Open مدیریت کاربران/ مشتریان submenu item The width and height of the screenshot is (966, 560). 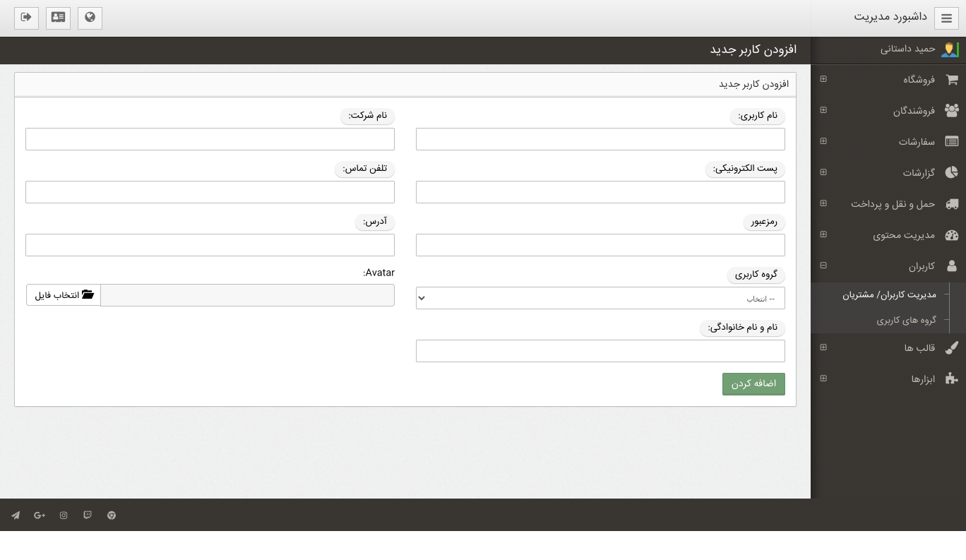(889, 294)
